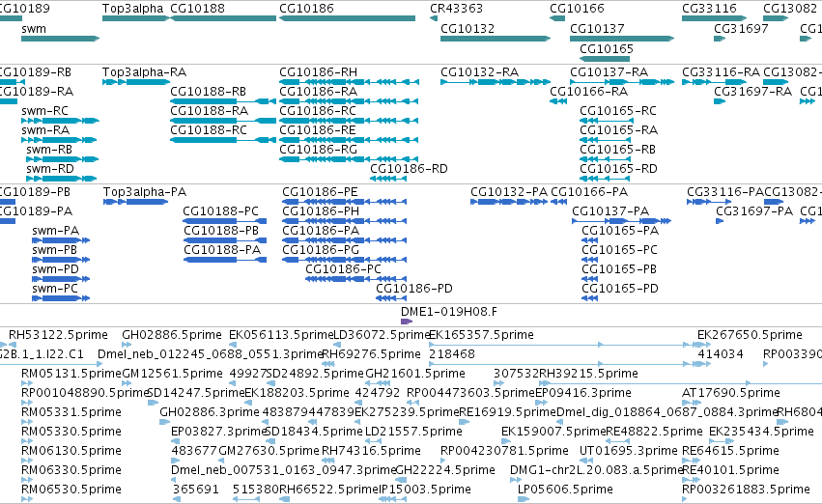Select the swm gene bar
822x504 pixels.
[x=60, y=39]
